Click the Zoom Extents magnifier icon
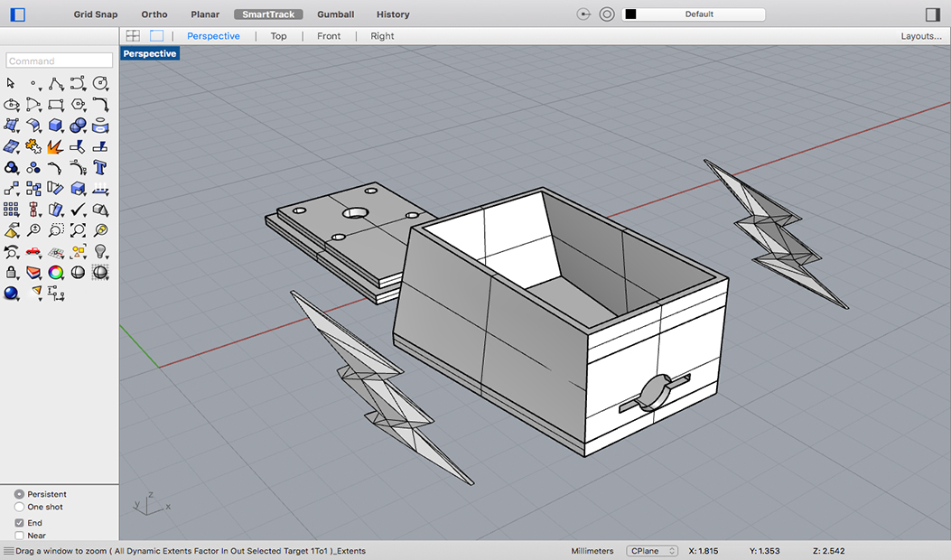Screen dimensions: 951x560 [79, 230]
